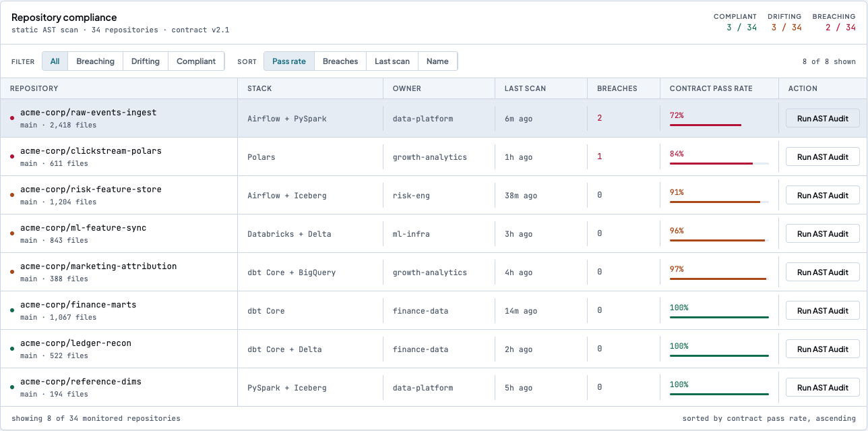This screenshot has width=868, height=431.
Task: Run AST Audit for reference-dims
Action: tap(823, 387)
